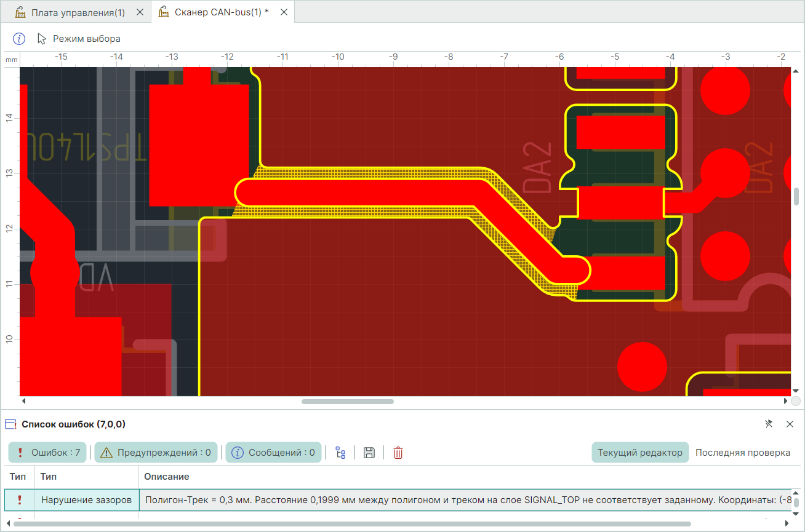Show results of Последняя проверка
This screenshot has width=805, height=532.
(x=742, y=453)
